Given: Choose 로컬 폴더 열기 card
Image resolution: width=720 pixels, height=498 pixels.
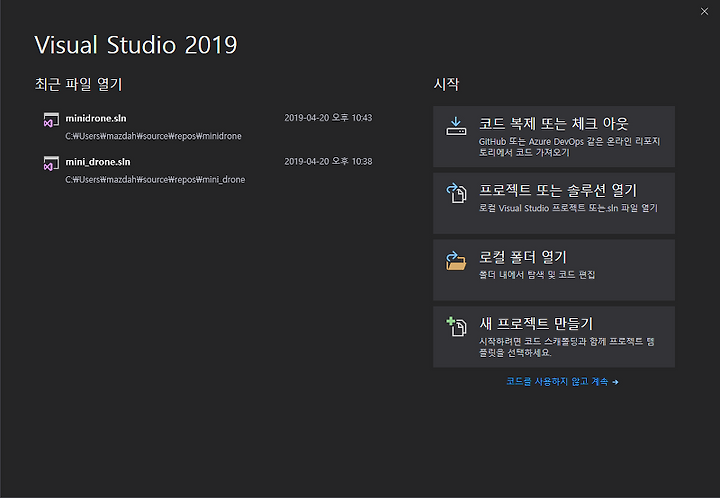Looking at the screenshot, I should (554, 270).
